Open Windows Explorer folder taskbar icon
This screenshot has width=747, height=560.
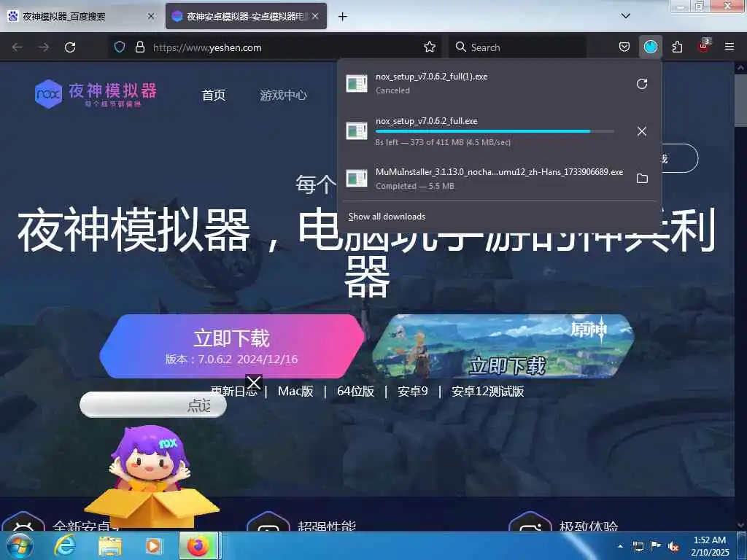110,545
